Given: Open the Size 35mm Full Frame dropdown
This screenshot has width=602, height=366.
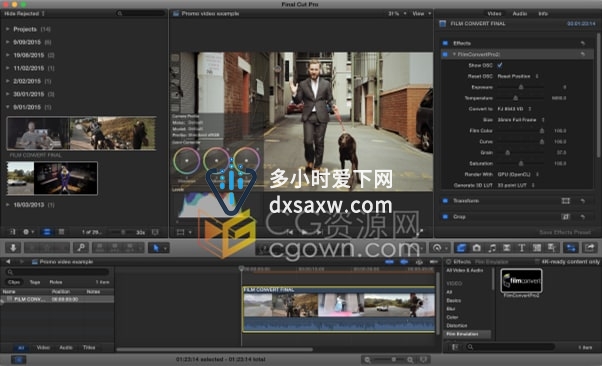Looking at the screenshot, I should pos(521,120).
